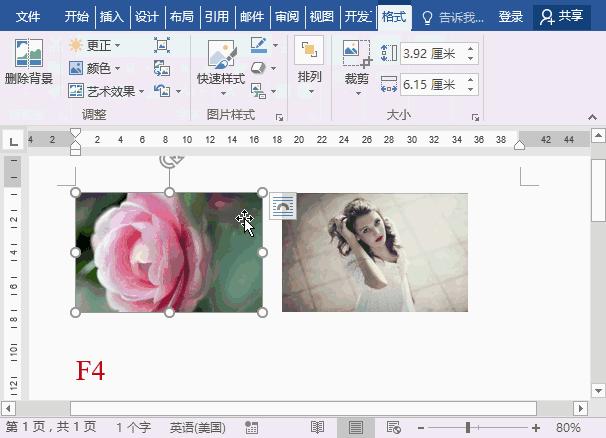Screen dimensions: 606x438
Task: Expand the Picture Effects dropdown arrow
Action: click(x=274, y=68)
